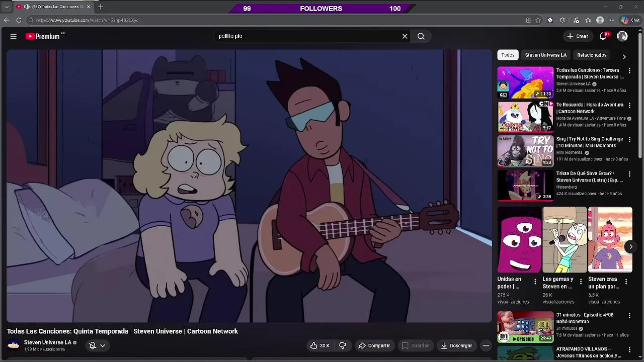Click the Crear button
This screenshot has width=644, height=362.
577,36
